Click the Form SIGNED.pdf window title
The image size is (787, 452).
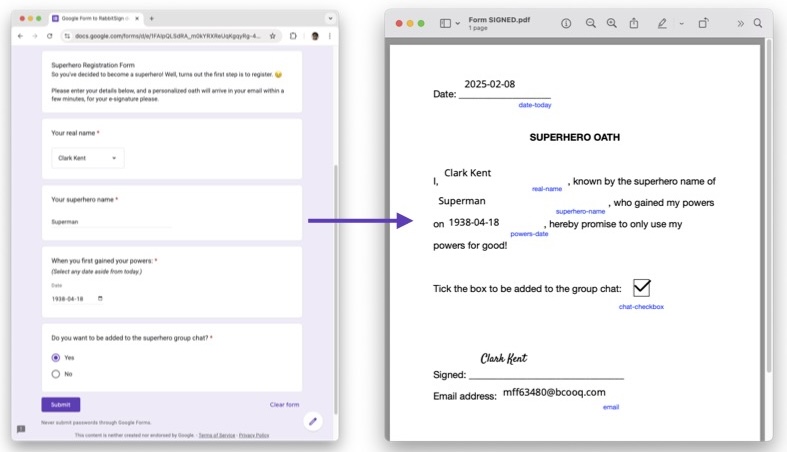coord(499,20)
